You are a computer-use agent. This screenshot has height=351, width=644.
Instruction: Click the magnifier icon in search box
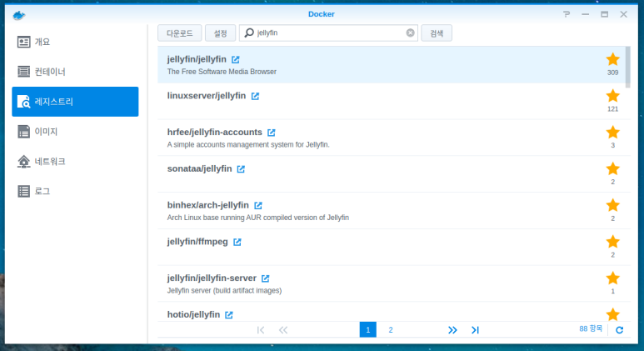click(249, 33)
